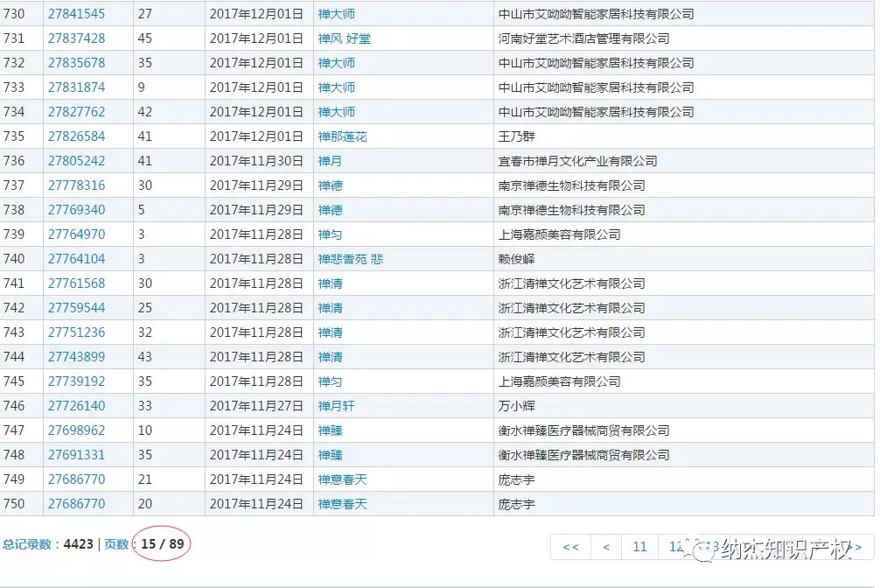The width and height of the screenshot is (880, 588).
Task: Click the 禅意春天 link in row 749
Action: pyautogui.click(x=341, y=479)
